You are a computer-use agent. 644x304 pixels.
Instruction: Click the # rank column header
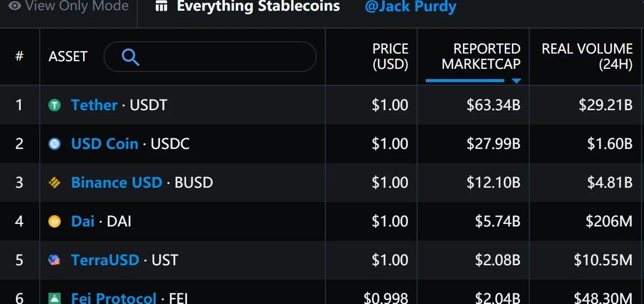click(19, 56)
